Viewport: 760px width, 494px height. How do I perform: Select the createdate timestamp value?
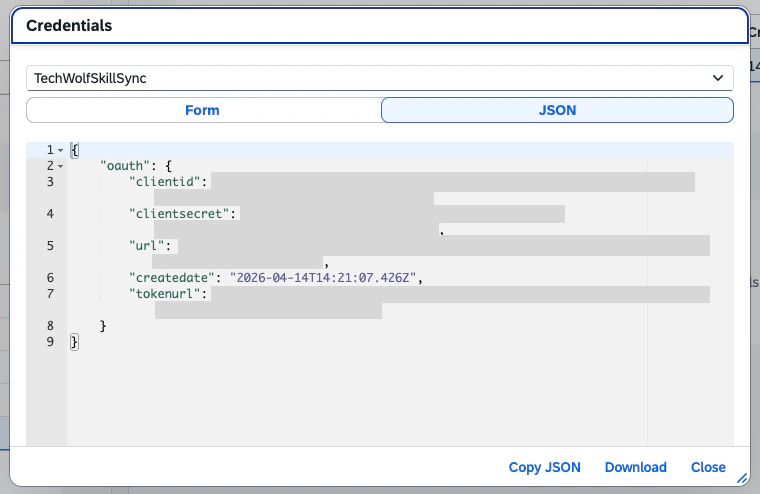323,278
